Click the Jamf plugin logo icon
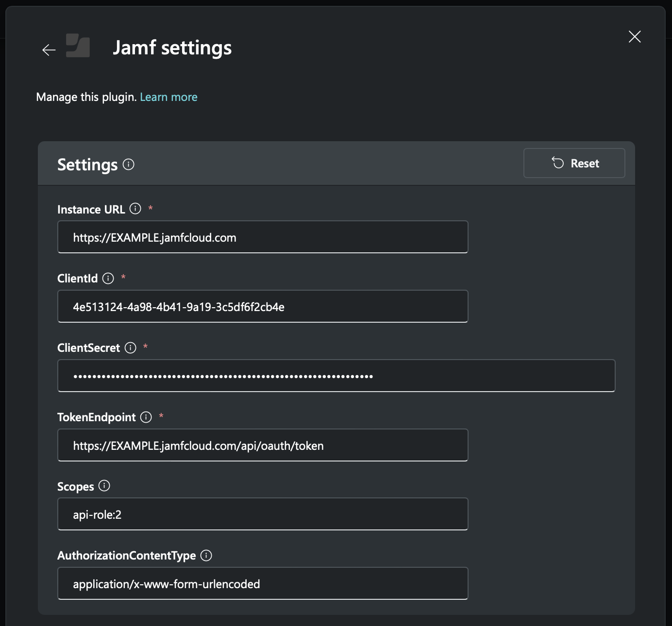 (x=78, y=47)
